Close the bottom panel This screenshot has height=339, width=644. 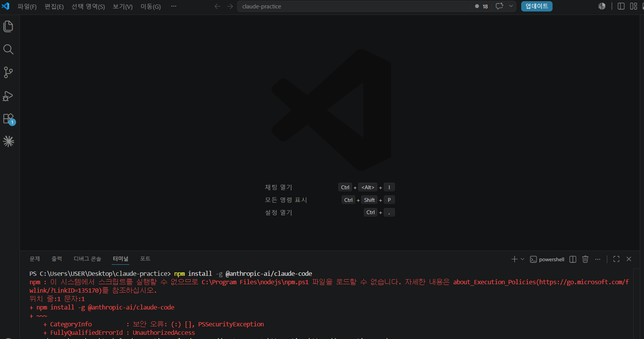tap(629, 259)
